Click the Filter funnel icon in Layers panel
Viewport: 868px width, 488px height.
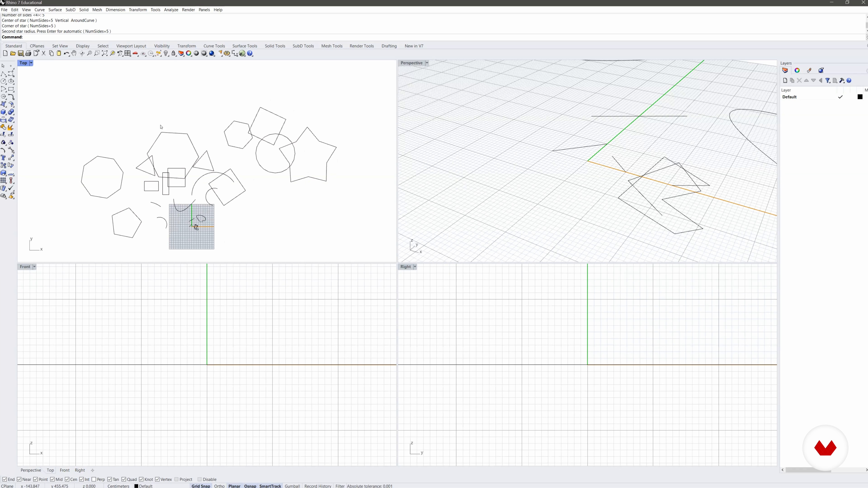coord(828,80)
